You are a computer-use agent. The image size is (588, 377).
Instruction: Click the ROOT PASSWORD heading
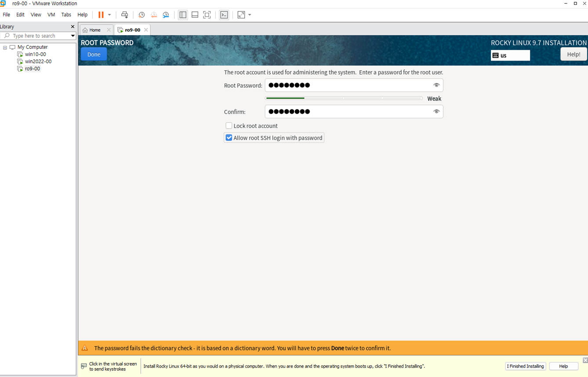pos(107,43)
